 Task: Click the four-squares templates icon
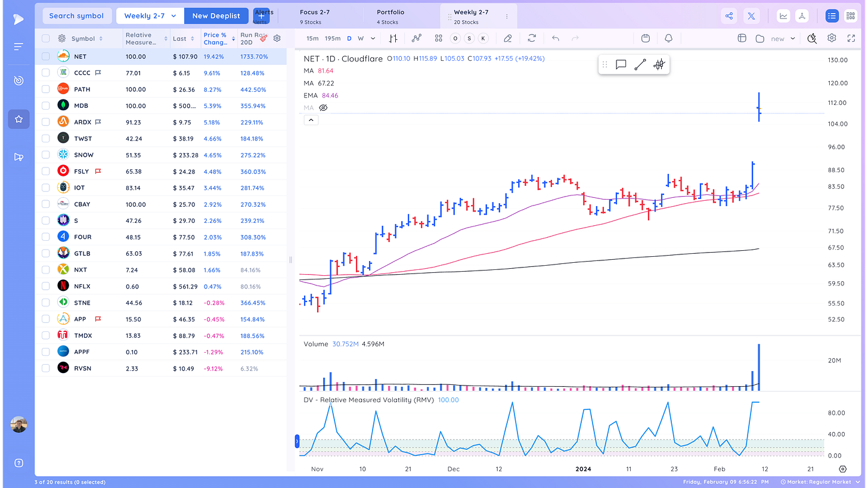pos(438,38)
